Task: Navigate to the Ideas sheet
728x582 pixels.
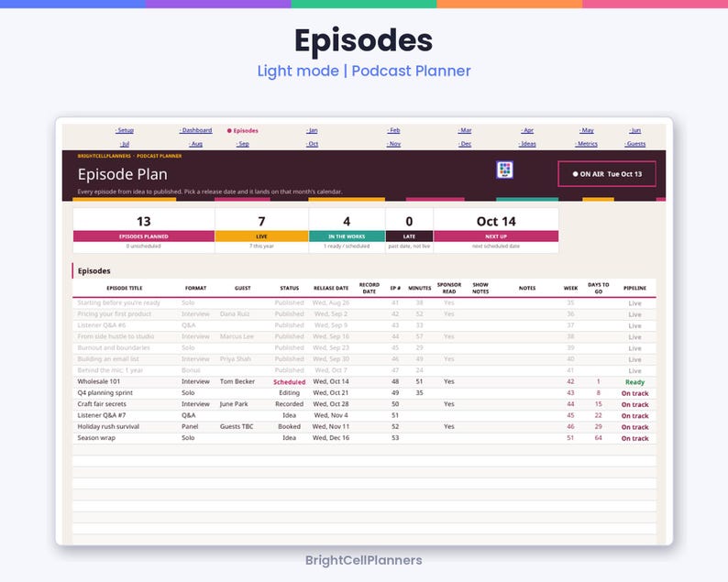Action: (527, 144)
